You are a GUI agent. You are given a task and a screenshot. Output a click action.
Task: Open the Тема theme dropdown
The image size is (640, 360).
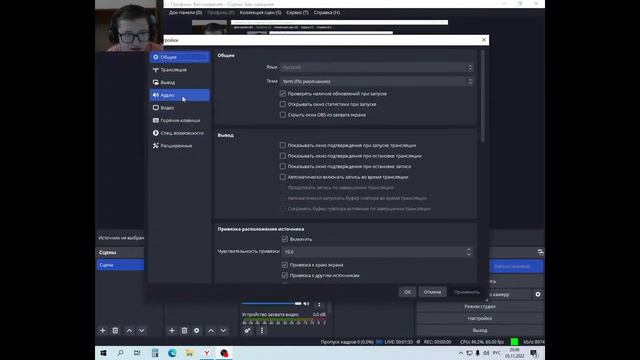376,82
